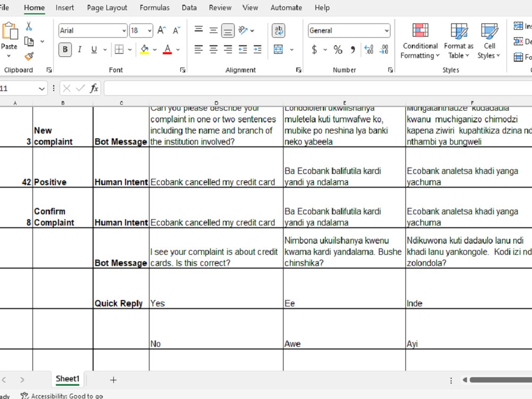Expand font color dropdown arrow
532x399 pixels.
(178, 50)
